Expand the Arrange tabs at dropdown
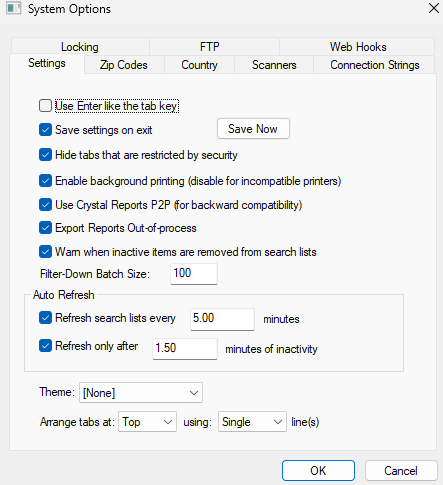Viewport: 443px width, 485px height. [147, 422]
